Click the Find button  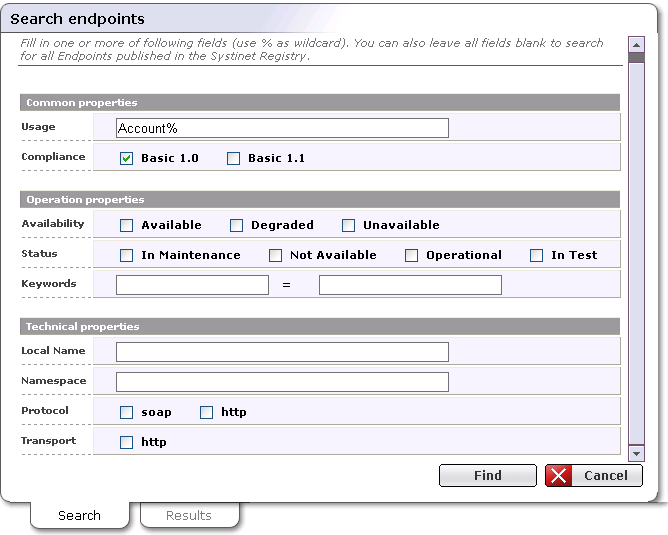click(x=488, y=475)
